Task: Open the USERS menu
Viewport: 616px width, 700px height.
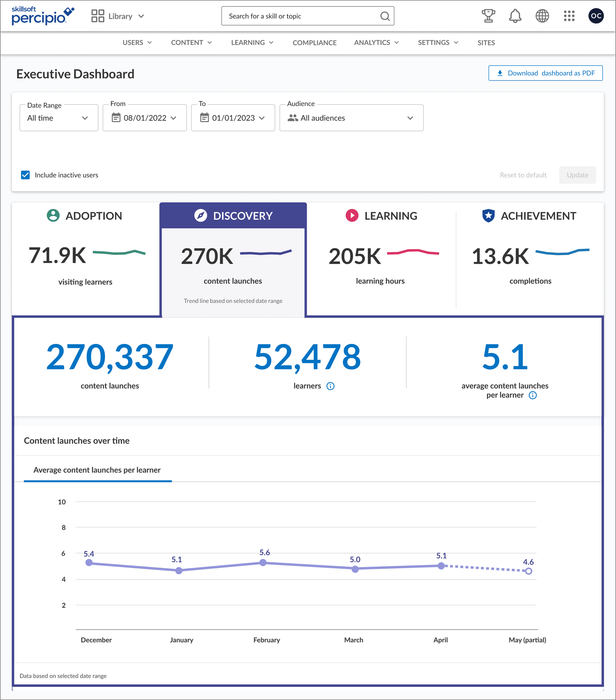Action: pos(137,42)
